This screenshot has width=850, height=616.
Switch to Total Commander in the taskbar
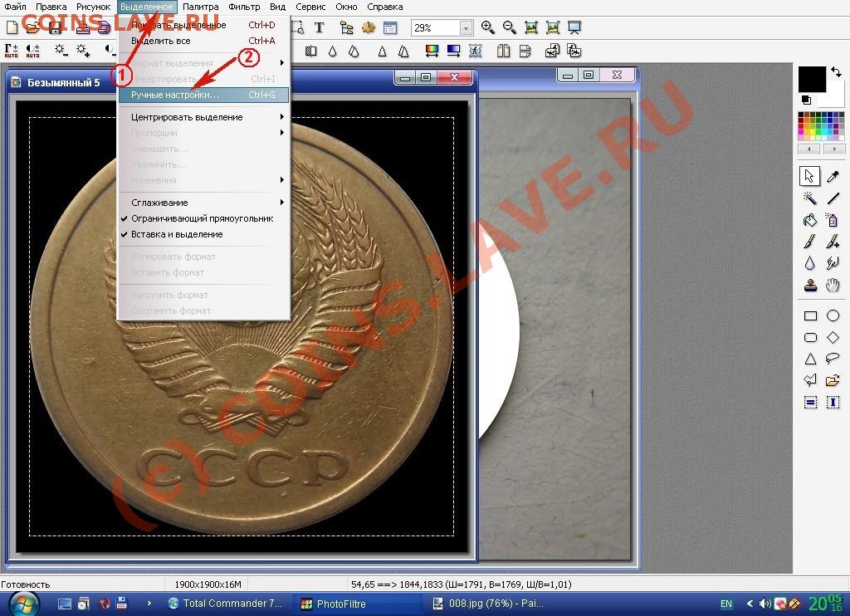(226, 604)
